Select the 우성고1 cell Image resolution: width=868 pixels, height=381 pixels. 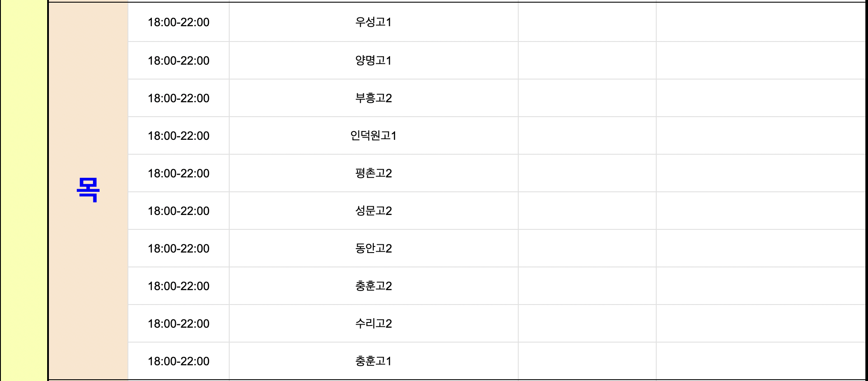(373, 22)
